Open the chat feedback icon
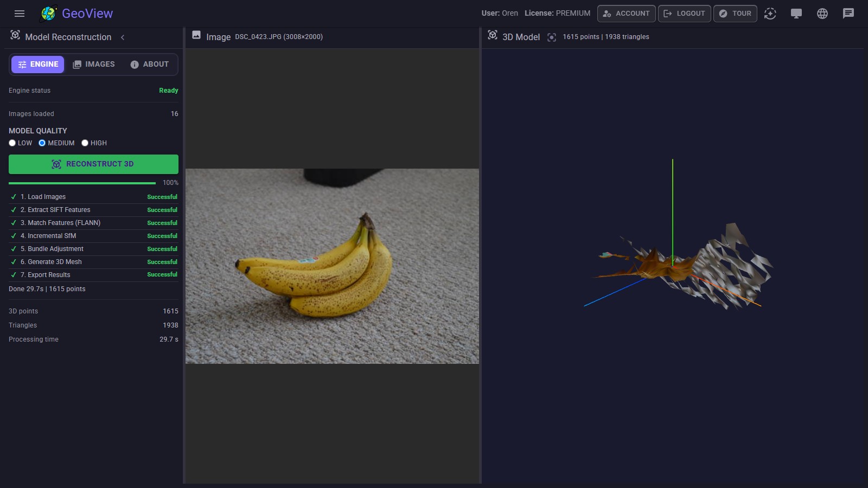This screenshot has width=868, height=488. pyautogui.click(x=848, y=14)
